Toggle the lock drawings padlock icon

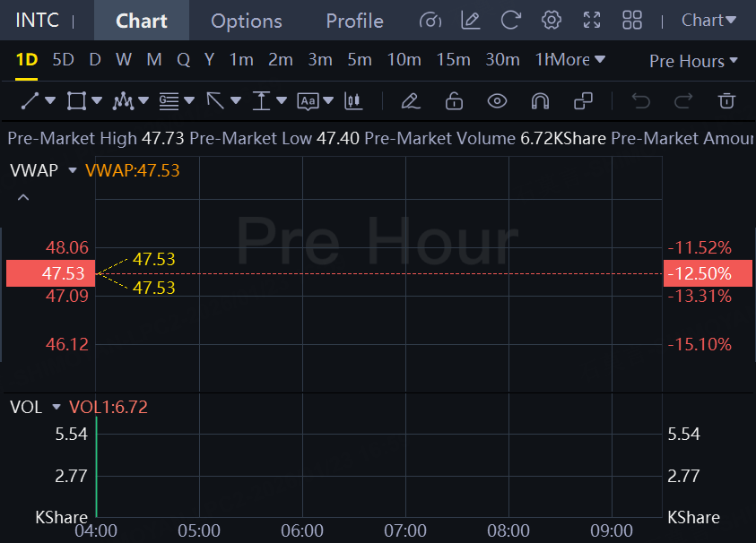pyautogui.click(x=454, y=101)
